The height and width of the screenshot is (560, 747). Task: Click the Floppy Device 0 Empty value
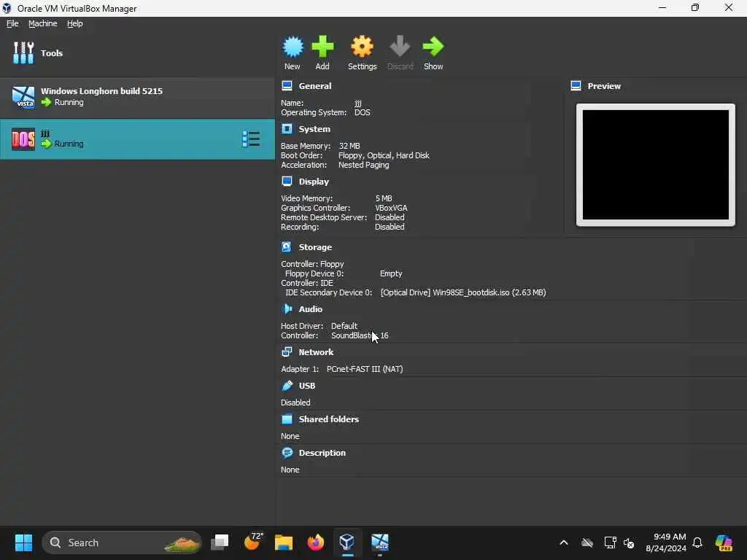coord(391,273)
